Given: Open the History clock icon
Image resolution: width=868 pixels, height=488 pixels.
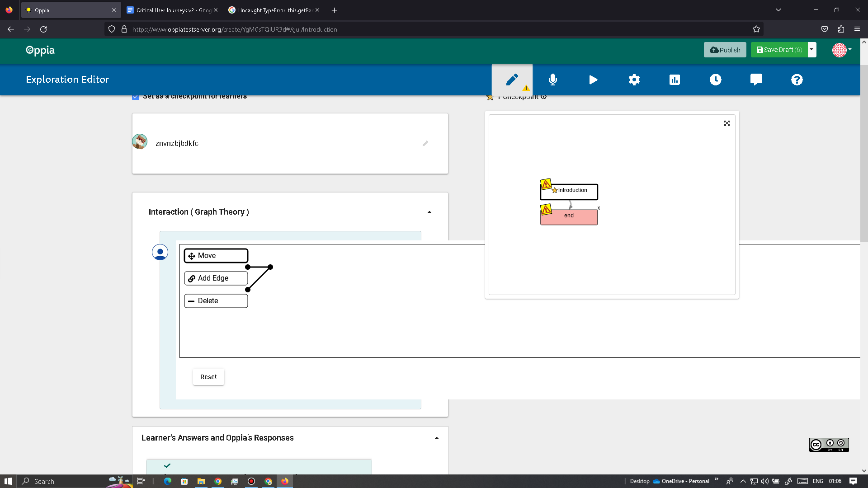Looking at the screenshot, I should (x=715, y=80).
